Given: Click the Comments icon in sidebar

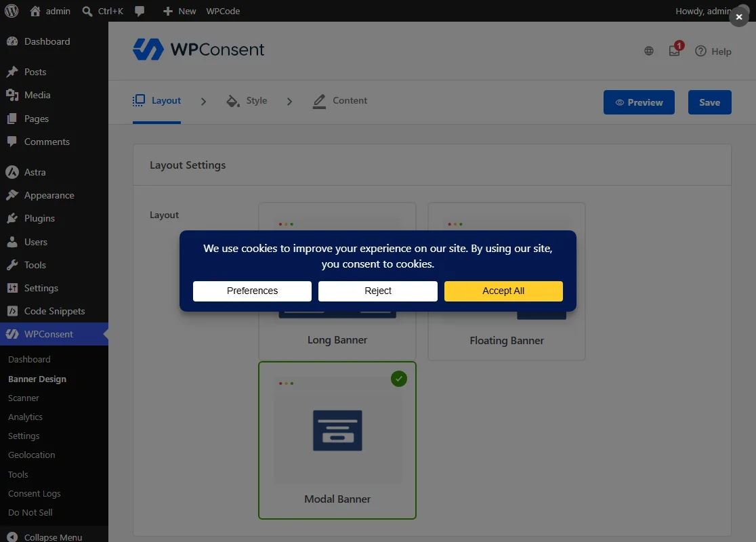Looking at the screenshot, I should [13, 142].
